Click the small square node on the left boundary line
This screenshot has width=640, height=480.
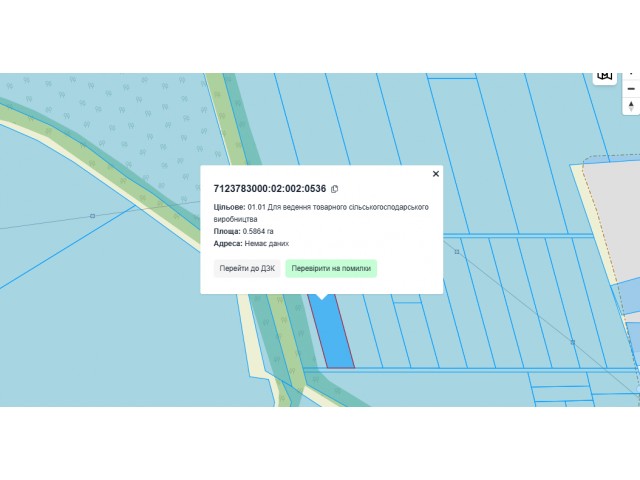pos(92,215)
